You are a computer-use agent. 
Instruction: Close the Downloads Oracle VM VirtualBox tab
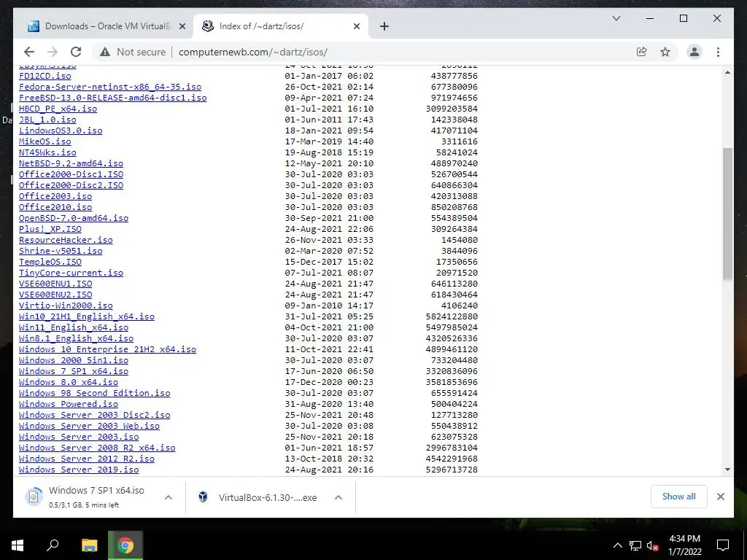point(182,26)
